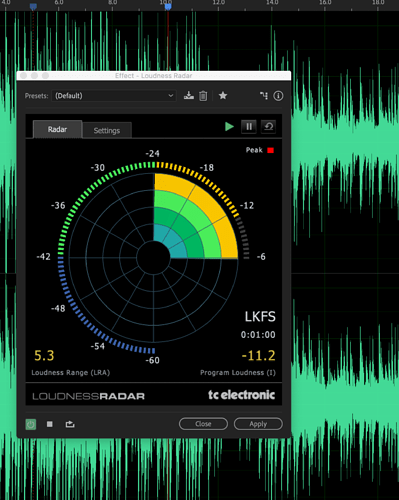The width and height of the screenshot is (399, 500).
Task: Reset the loudness radar history
Action: pos(268,127)
